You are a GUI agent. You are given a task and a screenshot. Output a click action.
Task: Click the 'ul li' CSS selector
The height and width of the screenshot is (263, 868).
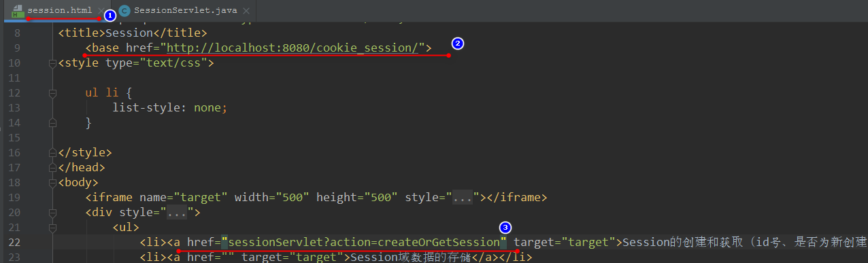tap(102, 93)
